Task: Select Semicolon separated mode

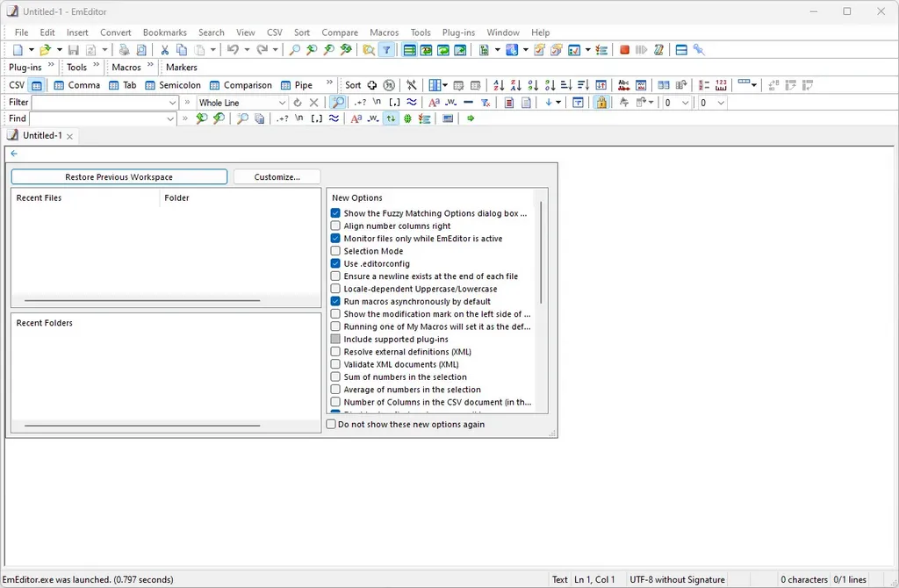Action: pyautogui.click(x=173, y=85)
